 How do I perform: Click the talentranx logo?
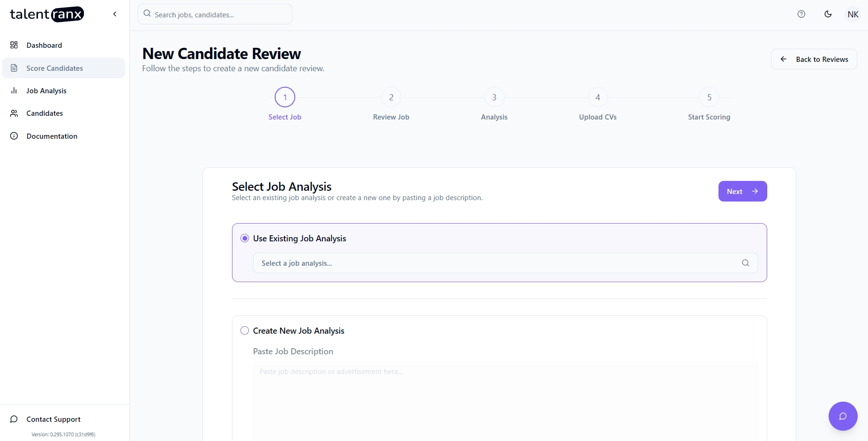[x=47, y=14]
